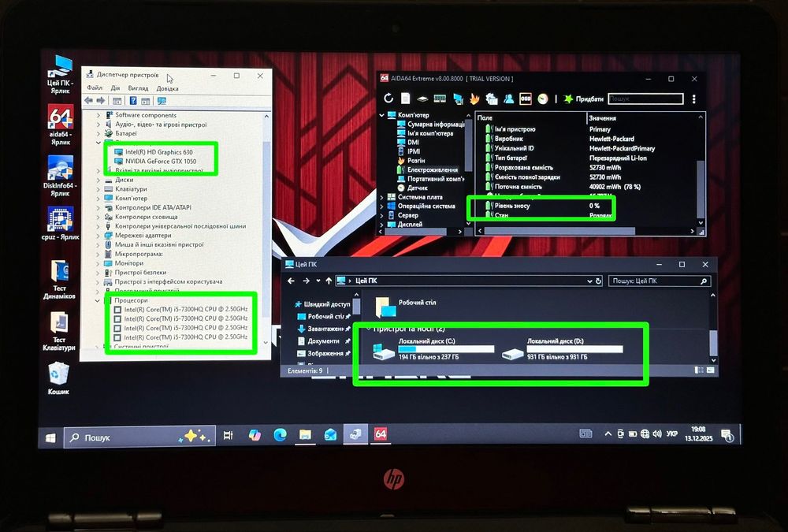Open the recent locations dropdown in Explorer
Screen dimensions: 788x532
point(318,281)
